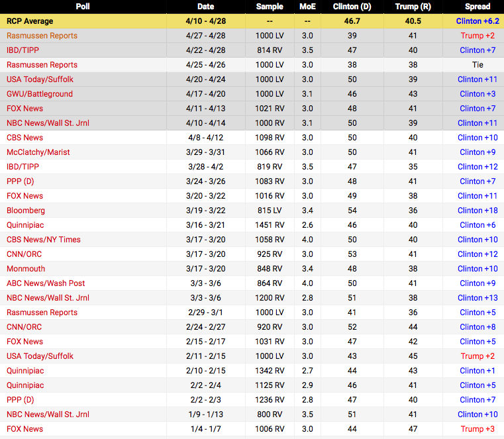
Task: Click the Trump +3 spread value
Action: pyautogui.click(x=477, y=429)
